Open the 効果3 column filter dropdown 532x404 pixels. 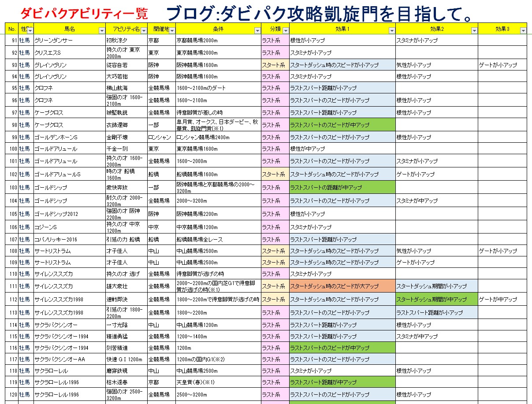pos(523,30)
